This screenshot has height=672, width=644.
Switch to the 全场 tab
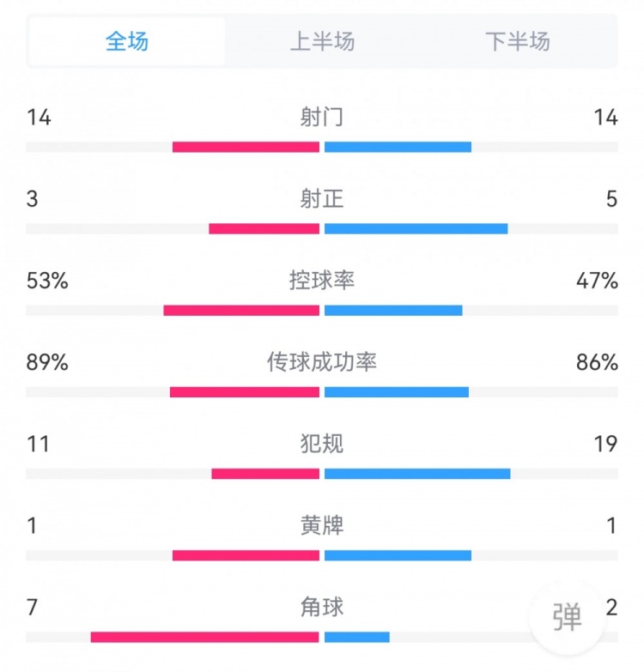(127, 41)
